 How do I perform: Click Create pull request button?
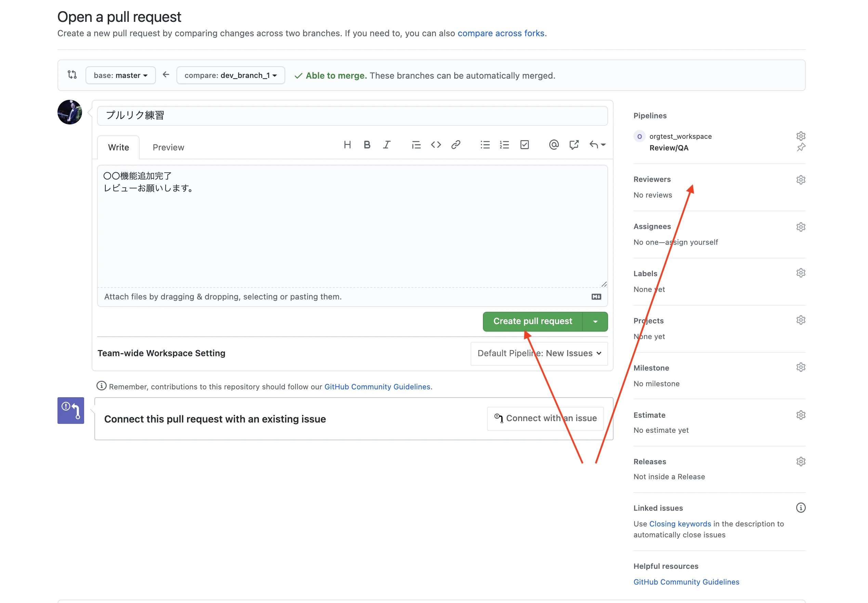point(532,322)
